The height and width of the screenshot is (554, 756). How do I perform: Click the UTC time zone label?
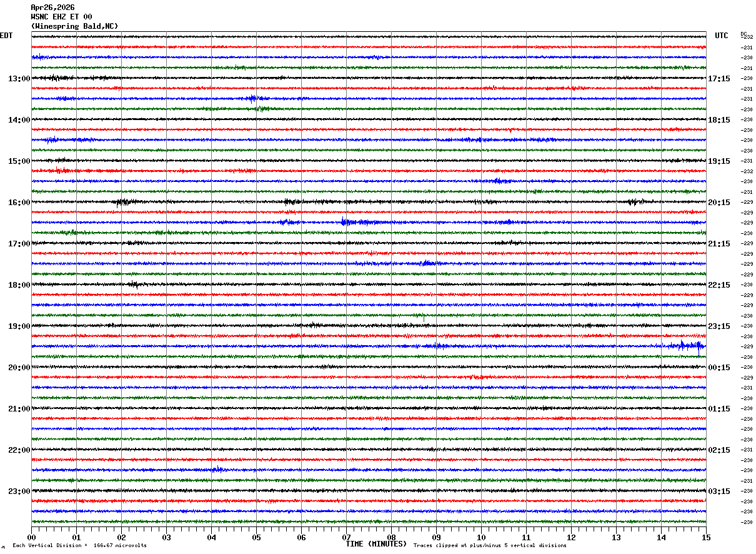click(x=722, y=36)
